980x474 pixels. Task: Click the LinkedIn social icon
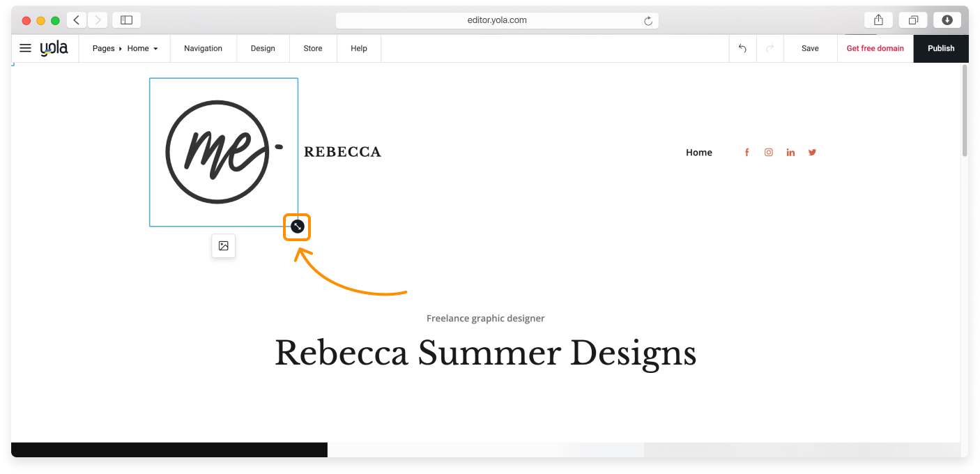pos(790,152)
